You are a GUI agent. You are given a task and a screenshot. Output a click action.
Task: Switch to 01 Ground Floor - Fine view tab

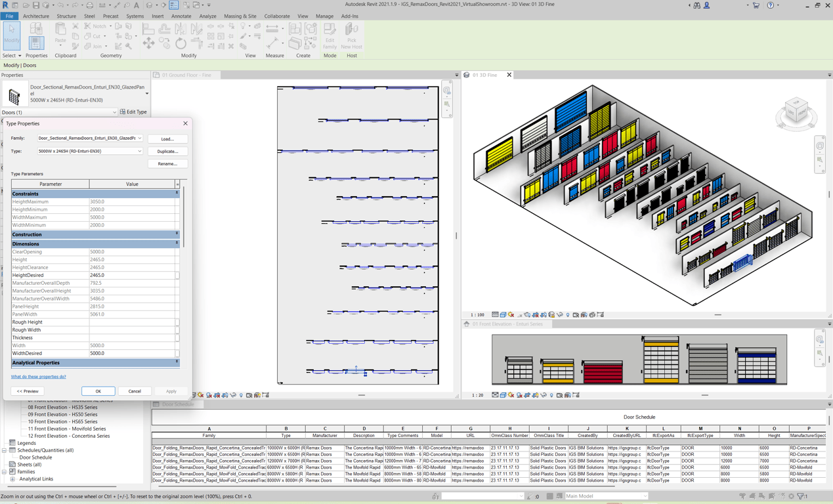coord(186,75)
